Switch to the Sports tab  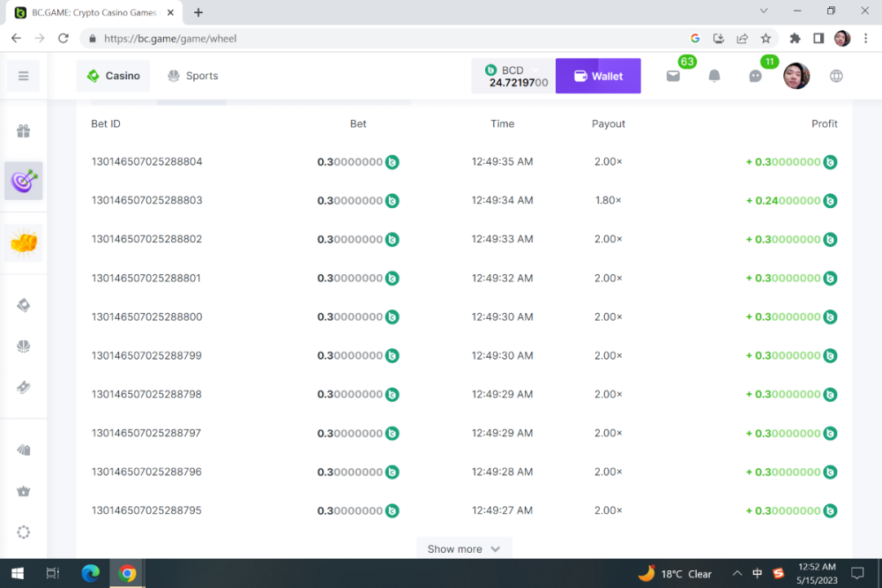pos(192,76)
